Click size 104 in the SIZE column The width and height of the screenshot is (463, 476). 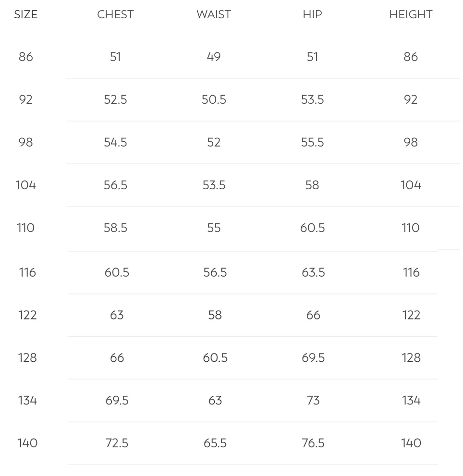[26, 185]
